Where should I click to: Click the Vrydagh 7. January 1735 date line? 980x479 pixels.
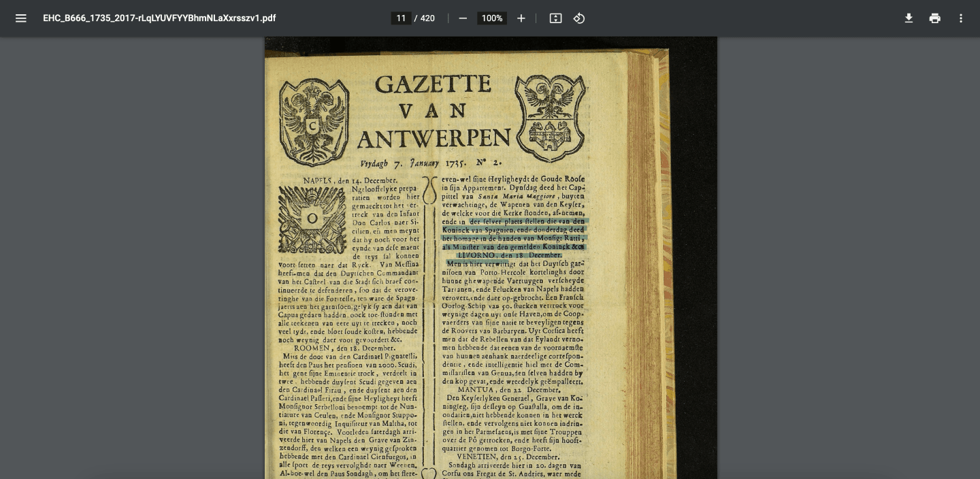pyautogui.click(x=431, y=163)
